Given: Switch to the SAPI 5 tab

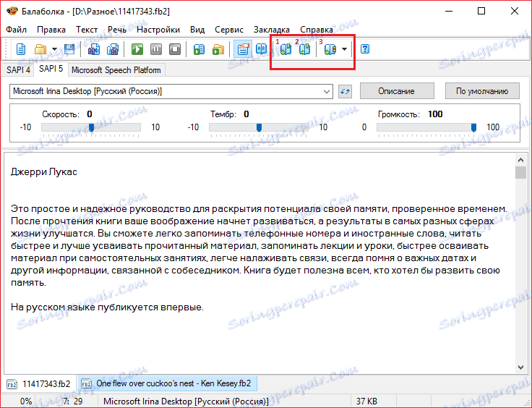Looking at the screenshot, I should click(x=51, y=69).
